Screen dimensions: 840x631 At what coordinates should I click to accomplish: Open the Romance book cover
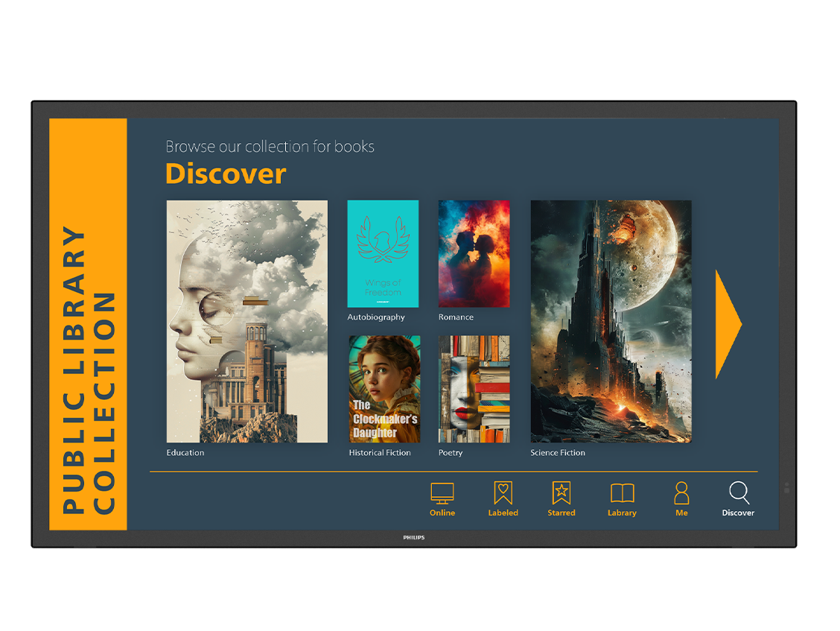[x=474, y=253]
